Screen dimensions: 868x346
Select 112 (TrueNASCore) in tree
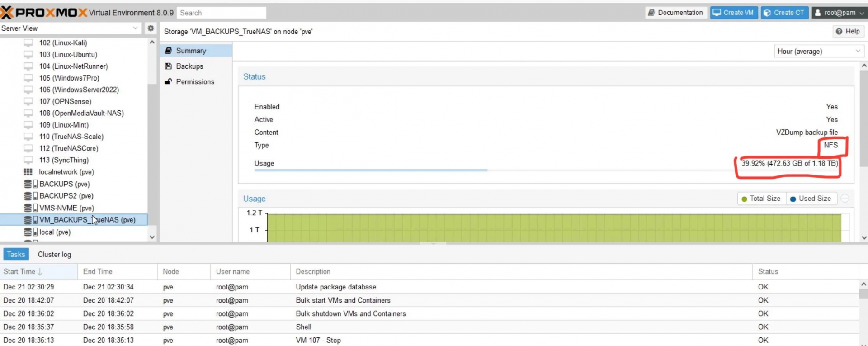click(68, 148)
